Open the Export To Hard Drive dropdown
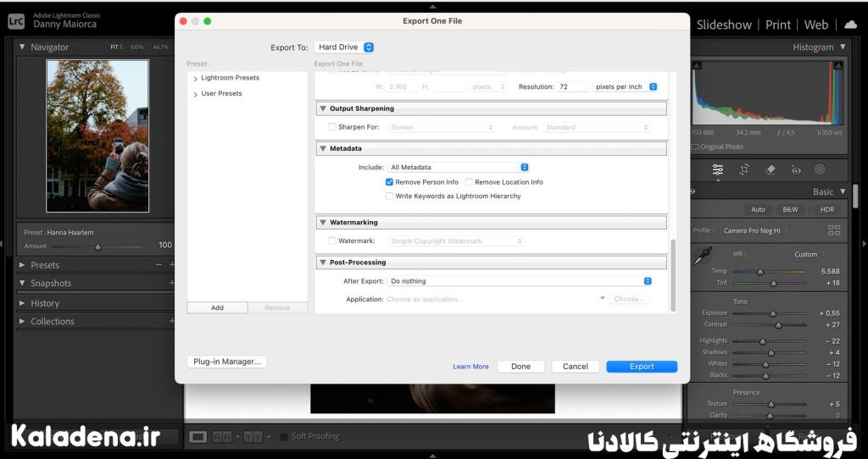The height and width of the screenshot is (459, 868). tap(344, 47)
